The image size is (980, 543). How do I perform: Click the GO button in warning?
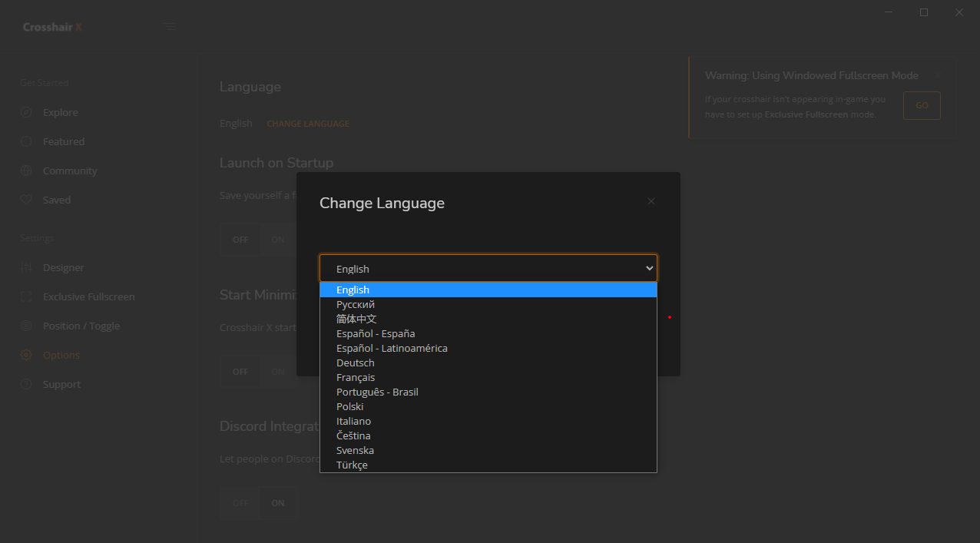922,105
